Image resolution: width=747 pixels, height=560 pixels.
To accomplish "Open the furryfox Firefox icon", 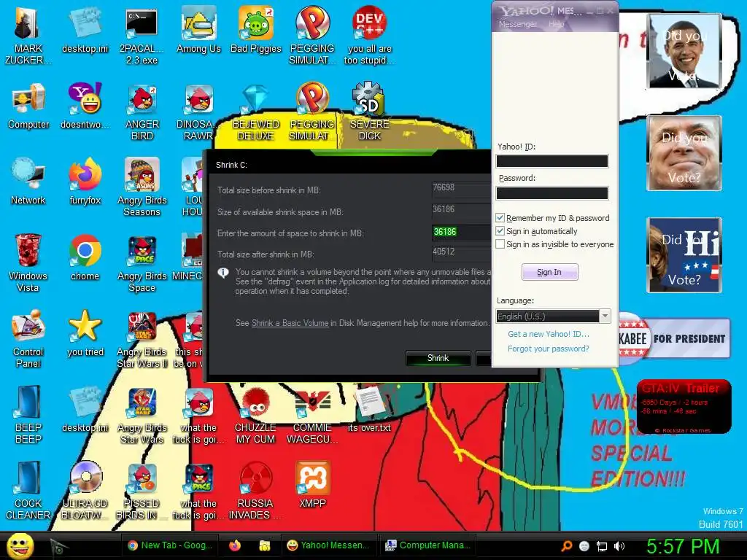I will pos(85,182).
